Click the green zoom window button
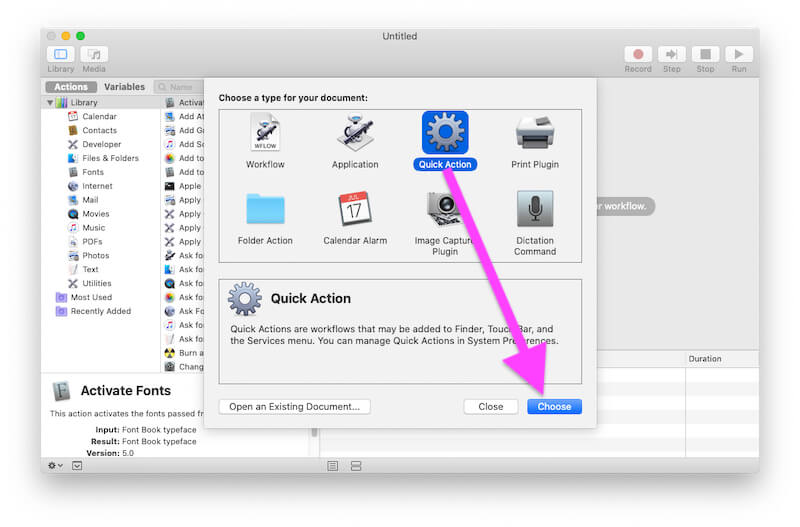The width and height of the screenshot is (800, 527). (x=81, y=36)
